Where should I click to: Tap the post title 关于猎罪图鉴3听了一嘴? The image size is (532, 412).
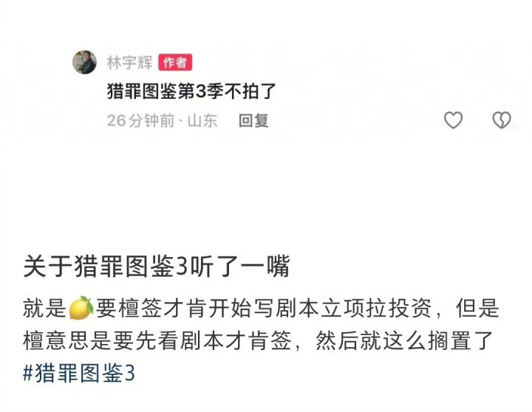coord(157,267)
